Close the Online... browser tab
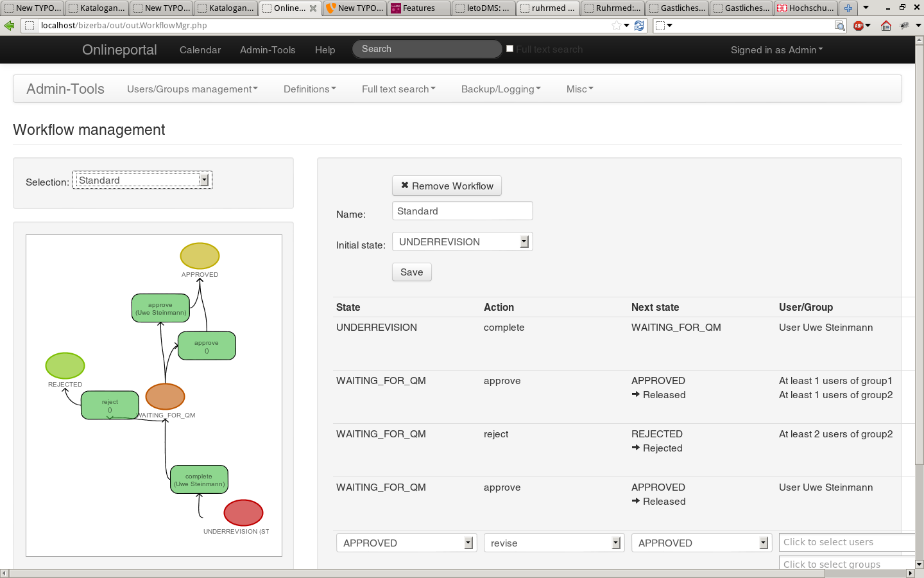The width and height of the screenshot is (924, 578). pyautogui.click(x=313, y=8)
